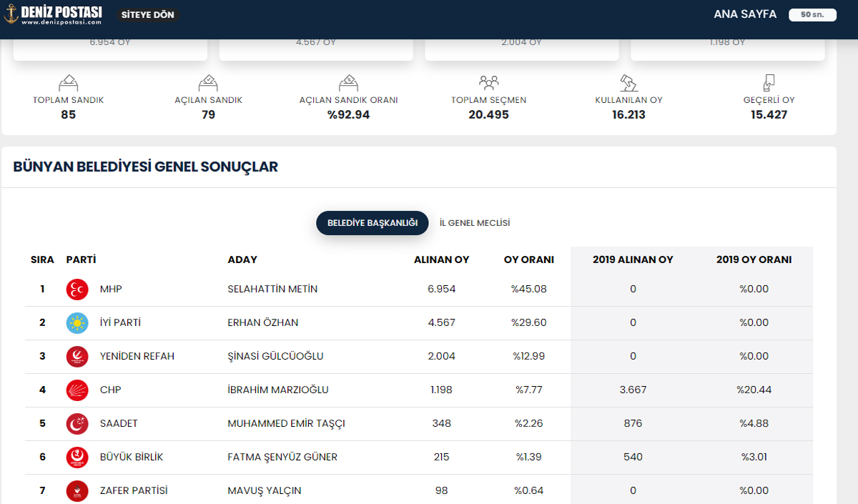The width and height of the screenshot is (858, 504).
Task: Click Büyük Birlik's 2019 vote count 540
Action: tap(633, 457)
